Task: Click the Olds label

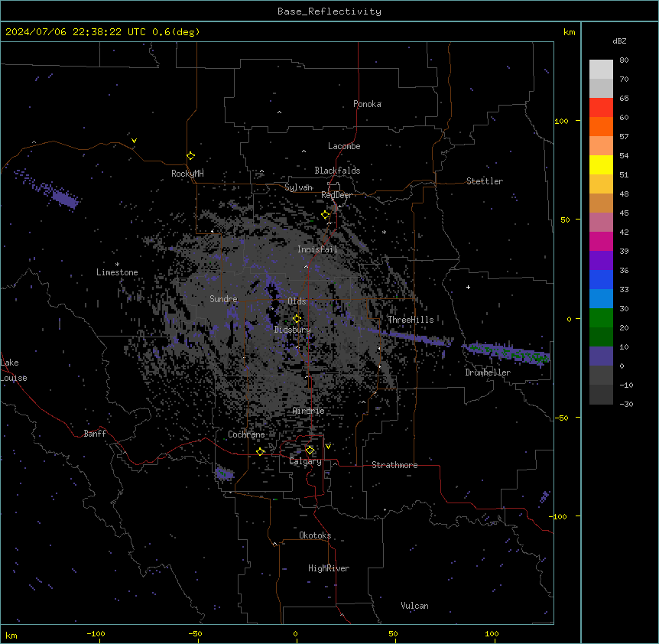Action: (297, 301)
